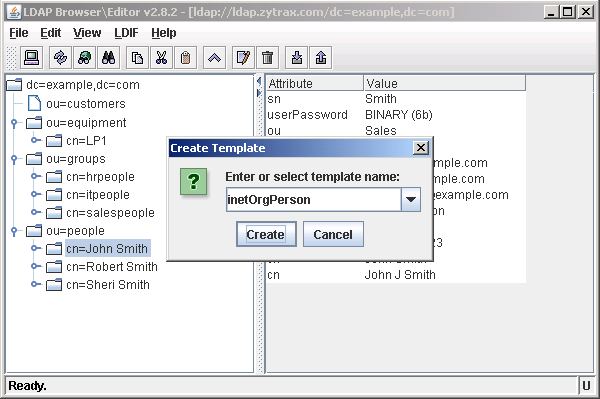Click the connect computer toolbar icon

pos(31,58)
